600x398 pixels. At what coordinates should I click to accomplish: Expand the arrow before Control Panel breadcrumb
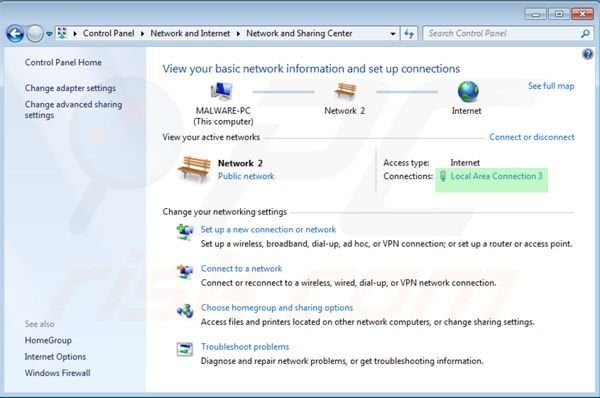coord(75,34)
